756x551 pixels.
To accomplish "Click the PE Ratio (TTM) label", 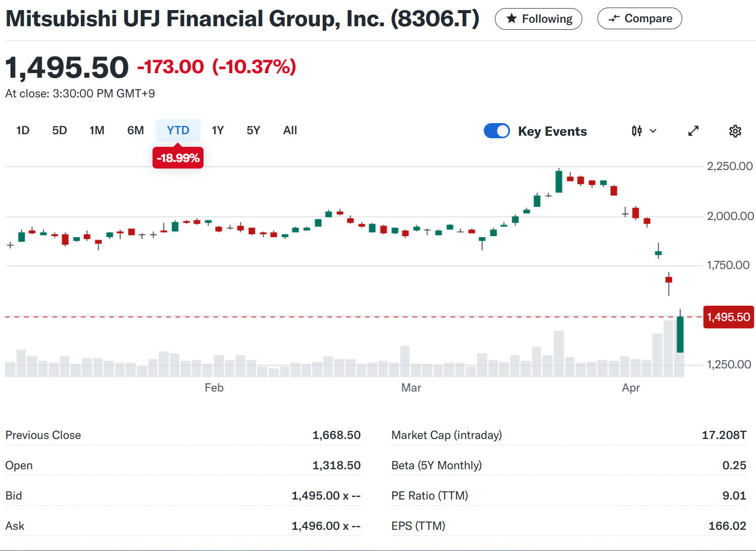I will (430, 495).
